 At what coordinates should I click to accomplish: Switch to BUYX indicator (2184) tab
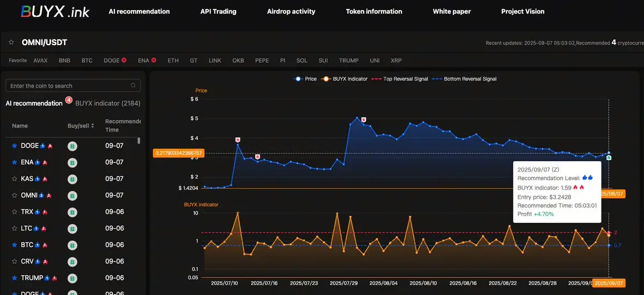[x=108, y=103]
